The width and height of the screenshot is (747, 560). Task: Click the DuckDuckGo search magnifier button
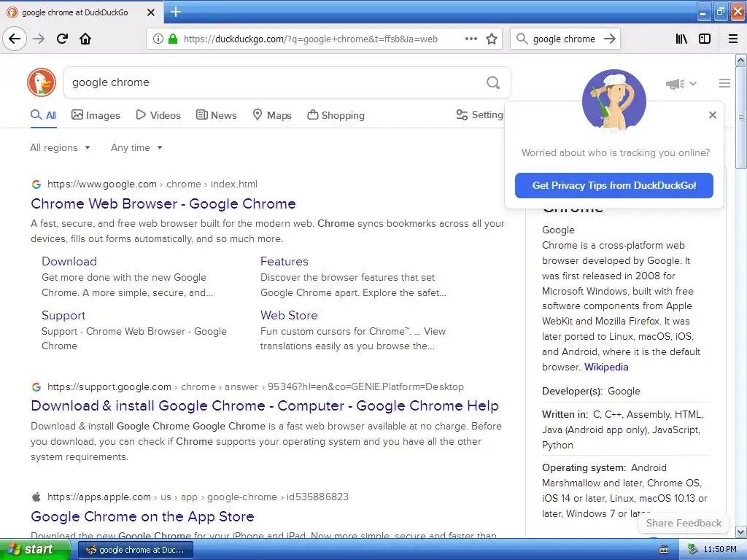tap(493, 82)
